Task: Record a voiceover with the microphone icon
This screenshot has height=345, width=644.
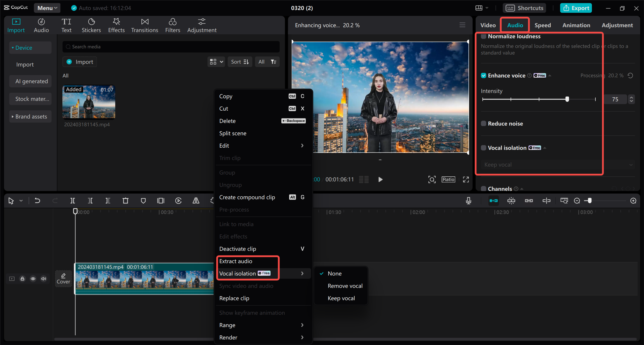Action: click(468, 201)
